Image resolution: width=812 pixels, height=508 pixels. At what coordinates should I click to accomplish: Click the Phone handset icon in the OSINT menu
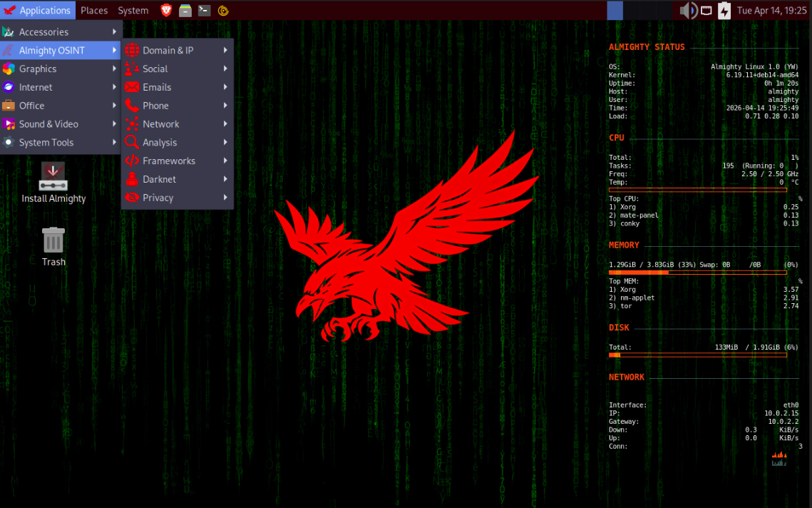pyautogui.click(x=131, y=105)
